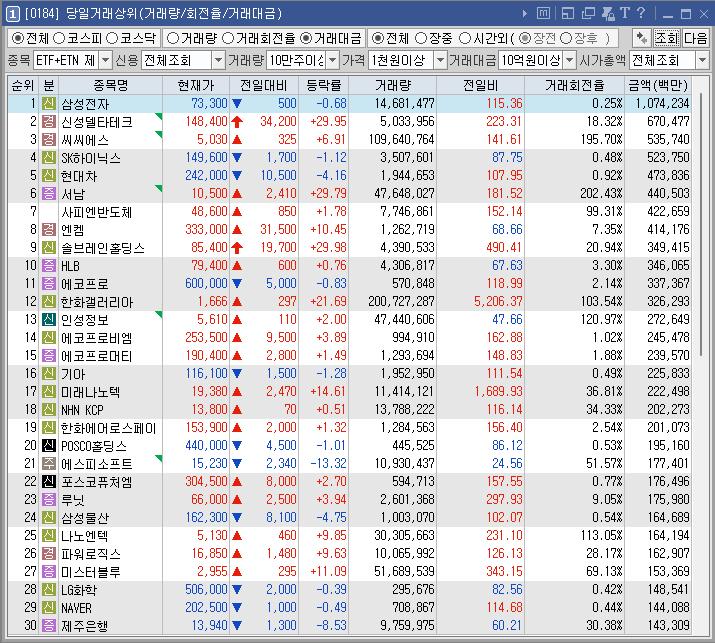Screen dimensions: 715x643
Task: Click the 'm' box icon in title bar
Action: tap(543, 14)
